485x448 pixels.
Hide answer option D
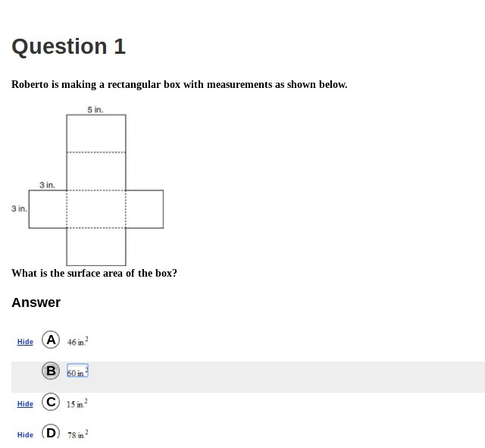tap(25, 434)
